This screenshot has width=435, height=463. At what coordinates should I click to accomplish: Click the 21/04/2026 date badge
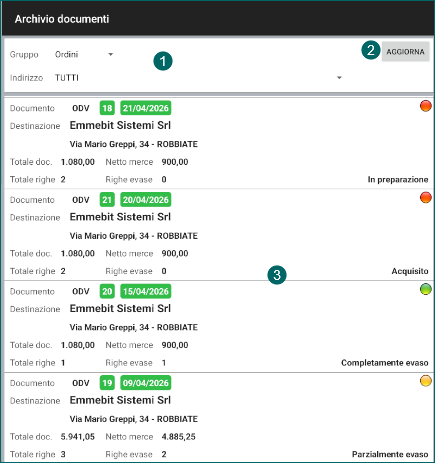[x=146, y=108]
